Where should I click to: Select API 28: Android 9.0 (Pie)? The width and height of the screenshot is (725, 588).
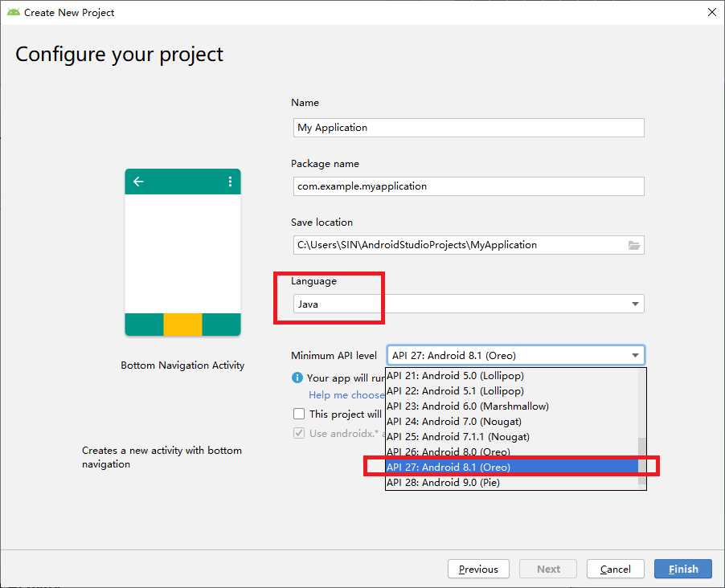tap(511, 482)
